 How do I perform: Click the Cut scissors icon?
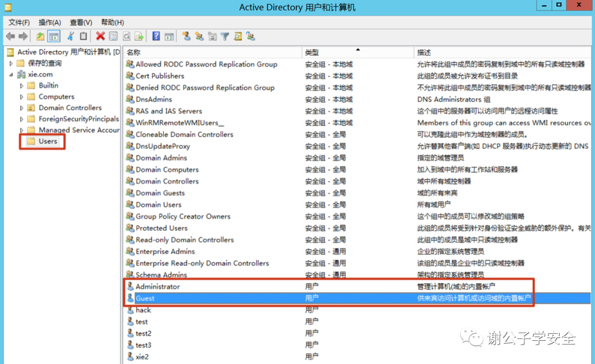coord(71,36)
